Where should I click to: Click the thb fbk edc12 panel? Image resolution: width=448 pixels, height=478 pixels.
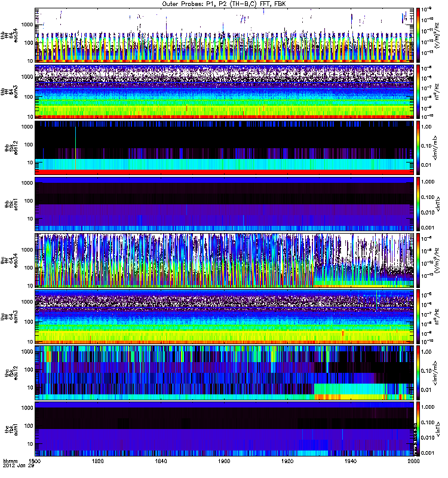225,148
